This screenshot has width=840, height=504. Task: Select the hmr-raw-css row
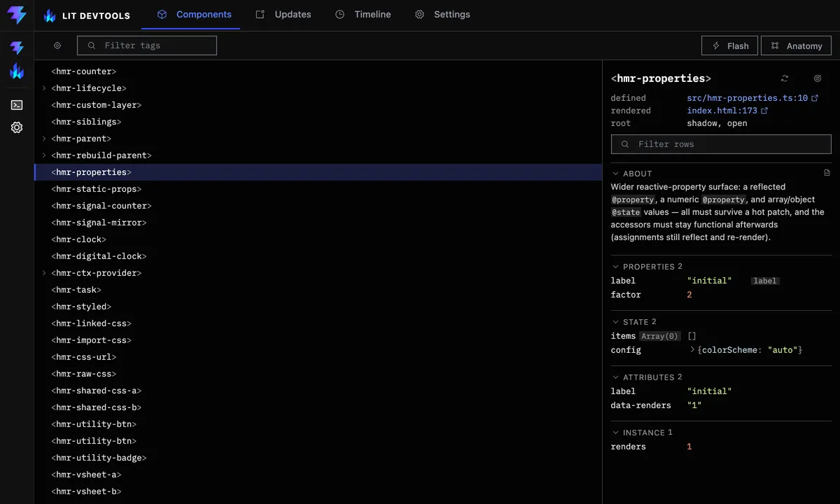[x=318, y=374]
